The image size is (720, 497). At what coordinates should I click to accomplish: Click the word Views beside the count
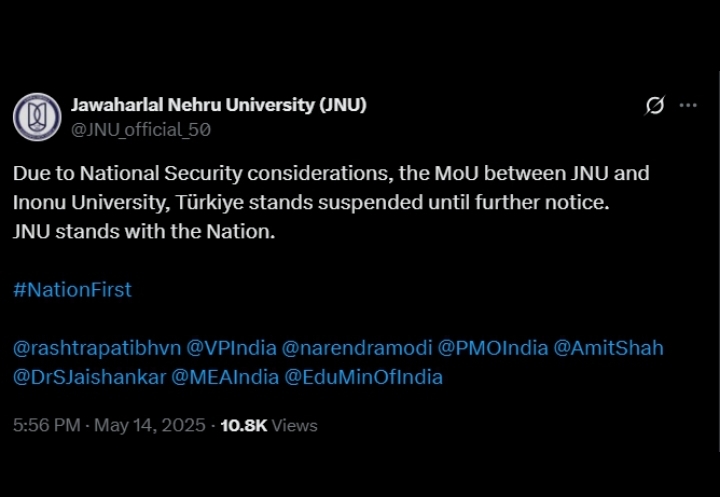[294, 425]
